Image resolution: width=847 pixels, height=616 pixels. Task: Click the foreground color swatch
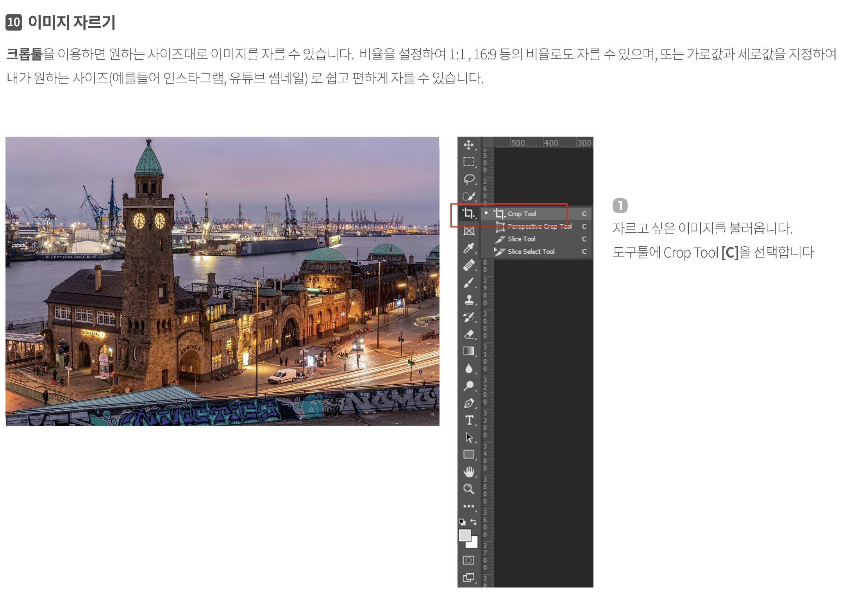coord(464,535)
